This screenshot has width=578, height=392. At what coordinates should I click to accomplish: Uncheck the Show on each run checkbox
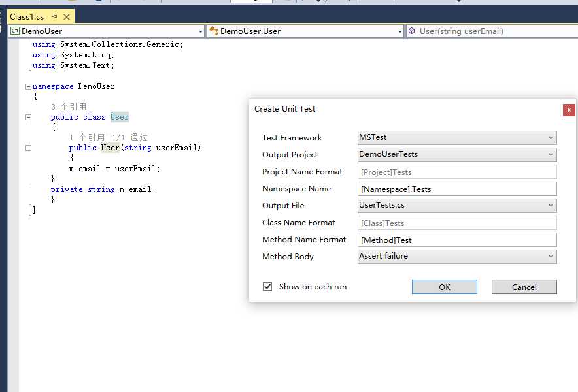click(267, 287)
